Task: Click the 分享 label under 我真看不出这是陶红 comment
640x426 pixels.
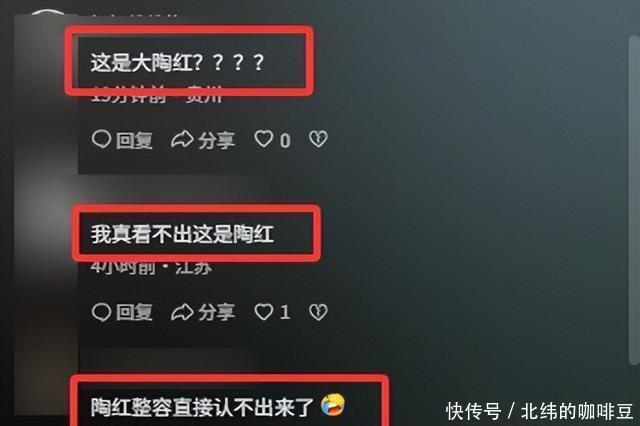Action: pos(217,313)
